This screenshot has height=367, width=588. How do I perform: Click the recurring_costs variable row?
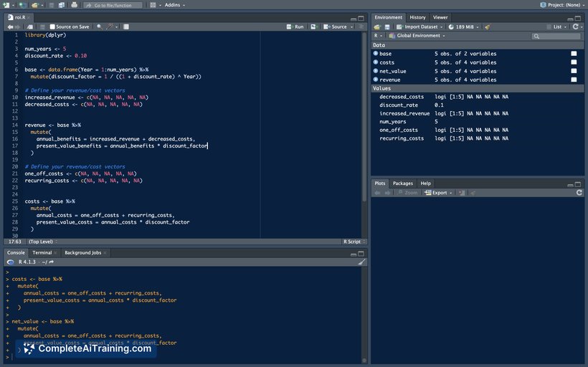477,138
